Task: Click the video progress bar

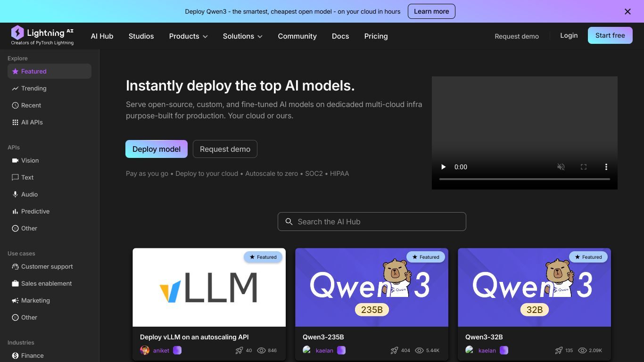Action: click(524, 179)
